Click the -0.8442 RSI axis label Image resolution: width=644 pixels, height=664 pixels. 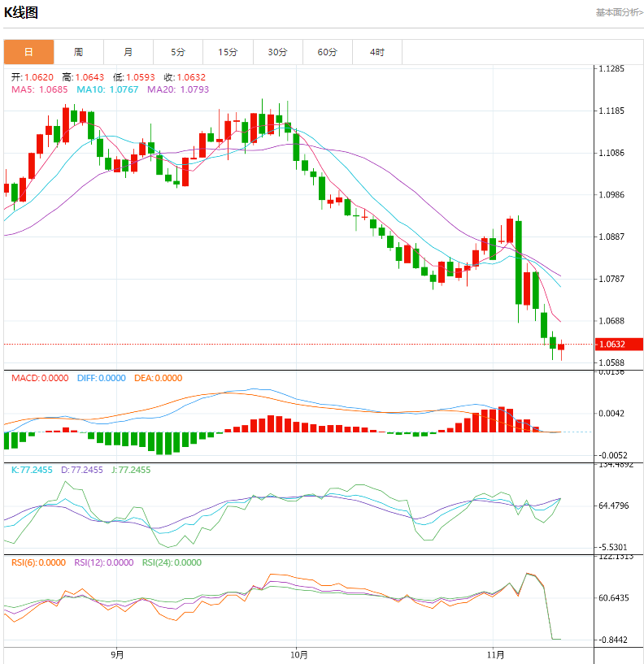[612, 640]
